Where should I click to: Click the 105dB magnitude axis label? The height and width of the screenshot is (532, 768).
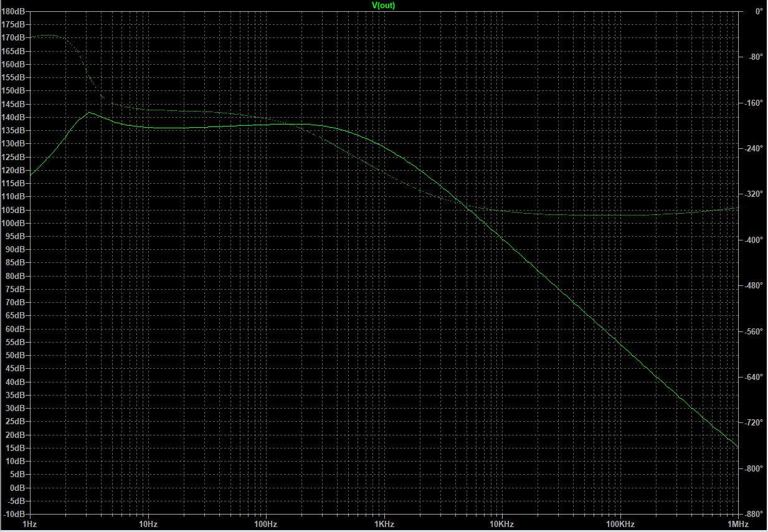(14, 210)
